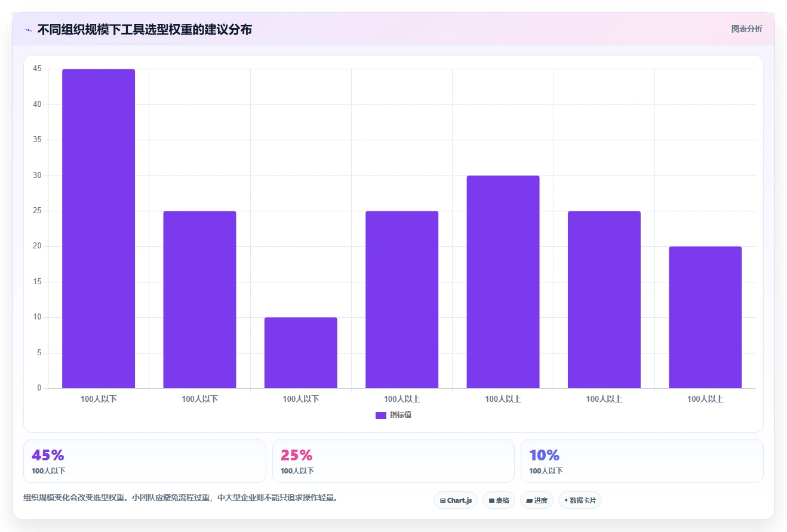This screenshot has width=787, height=532.
Task: Select the 进度 tag
Action: coord(537,500)
